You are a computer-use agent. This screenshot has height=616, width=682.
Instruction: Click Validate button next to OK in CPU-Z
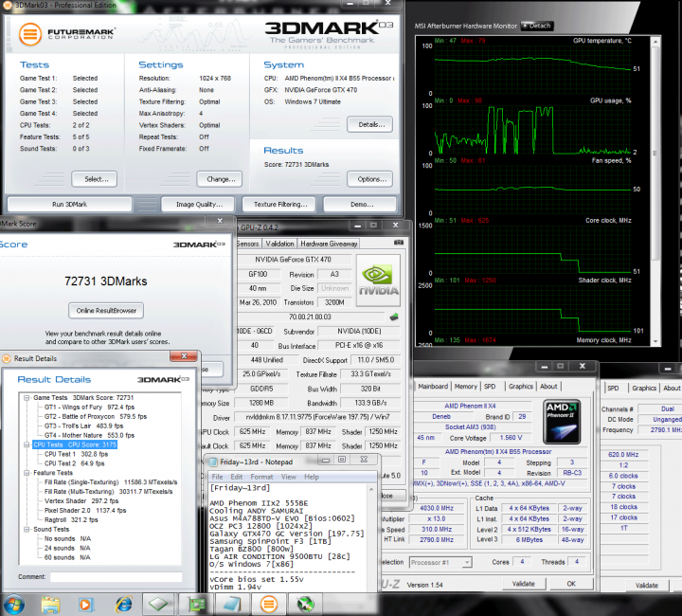pyautogui.click(x=524, y=584)
